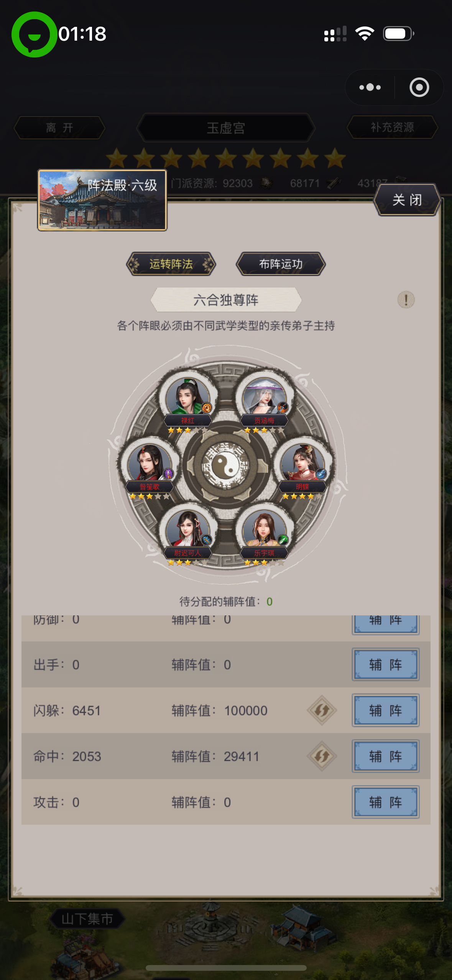Close the 阵法殿 panel with 关闭
Image resolution: width=452 pixels, height=980 pixels.
407,200
